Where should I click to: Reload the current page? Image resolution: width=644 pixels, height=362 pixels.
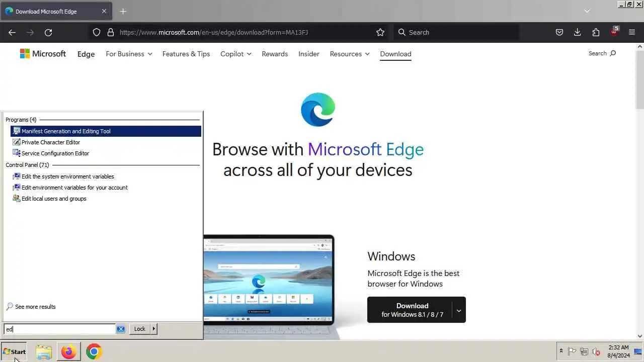[48, 32]
